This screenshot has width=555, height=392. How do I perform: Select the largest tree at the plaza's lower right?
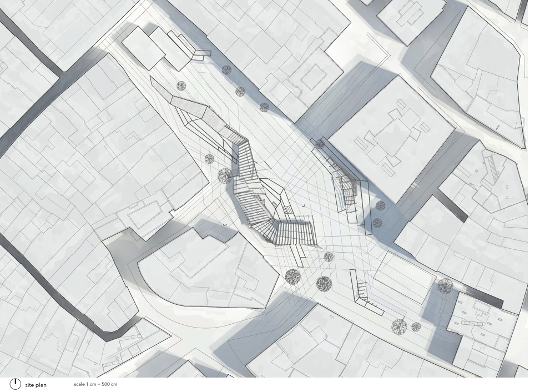pos(398,326)
